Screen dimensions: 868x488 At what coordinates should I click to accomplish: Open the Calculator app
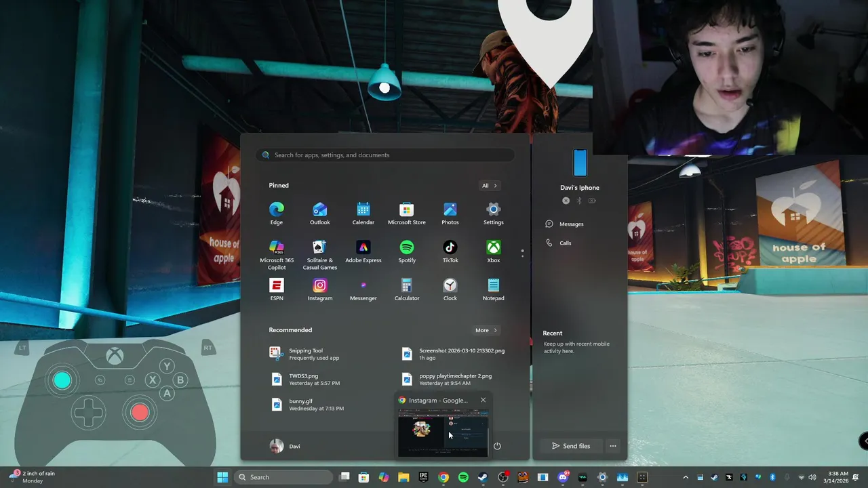click(x=407, y=289)
